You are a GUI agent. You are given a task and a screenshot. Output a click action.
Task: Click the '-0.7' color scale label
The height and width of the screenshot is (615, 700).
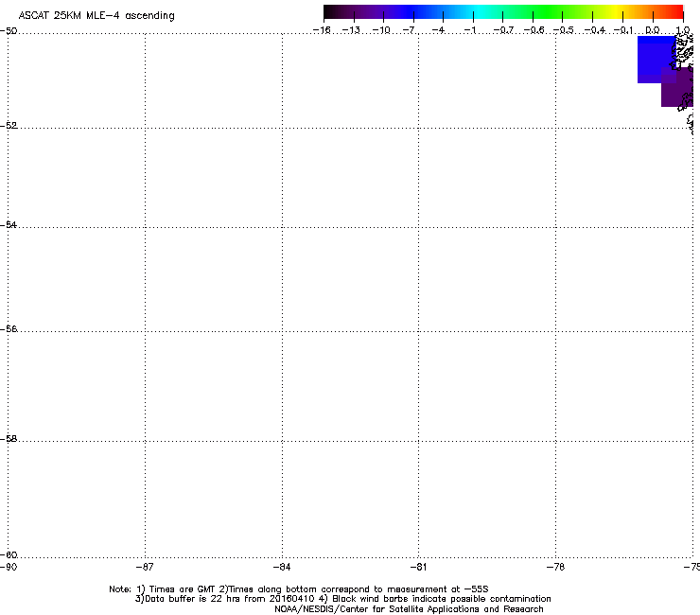coord(503,30)
